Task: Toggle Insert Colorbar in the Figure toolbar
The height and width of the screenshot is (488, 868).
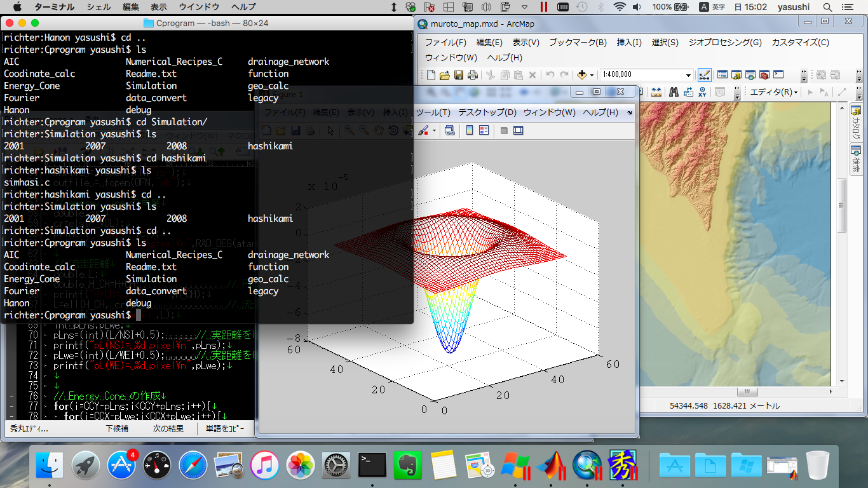Action: 470,130
